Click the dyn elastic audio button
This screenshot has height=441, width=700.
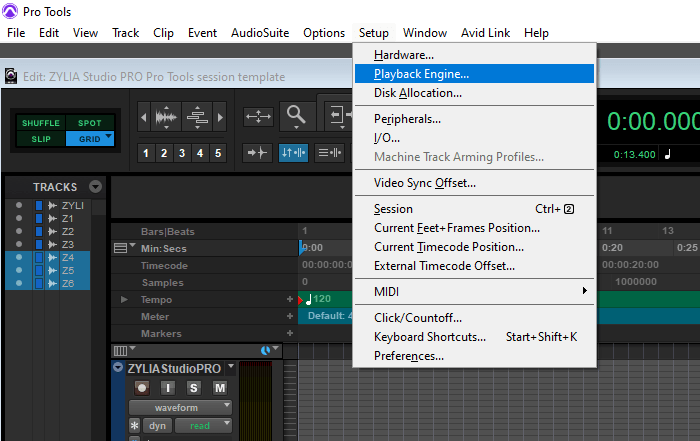click(157, 426)
